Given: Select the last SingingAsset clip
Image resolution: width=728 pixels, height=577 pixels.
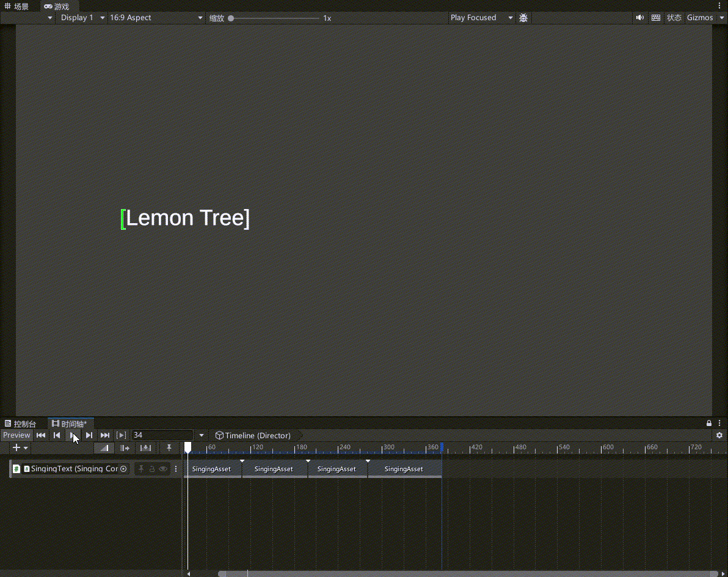Looking at the screenshot, I should 404,469.
